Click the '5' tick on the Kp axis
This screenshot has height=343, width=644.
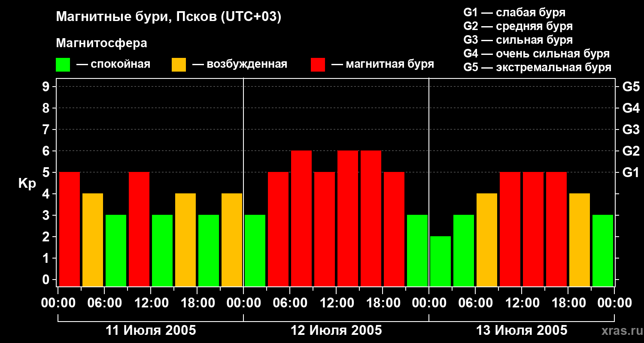(x=47, y=172)
